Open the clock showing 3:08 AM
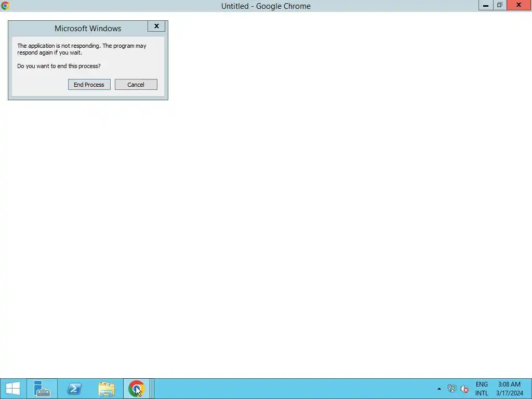Viewport: 532px width, 399px height. pos(509,389)
